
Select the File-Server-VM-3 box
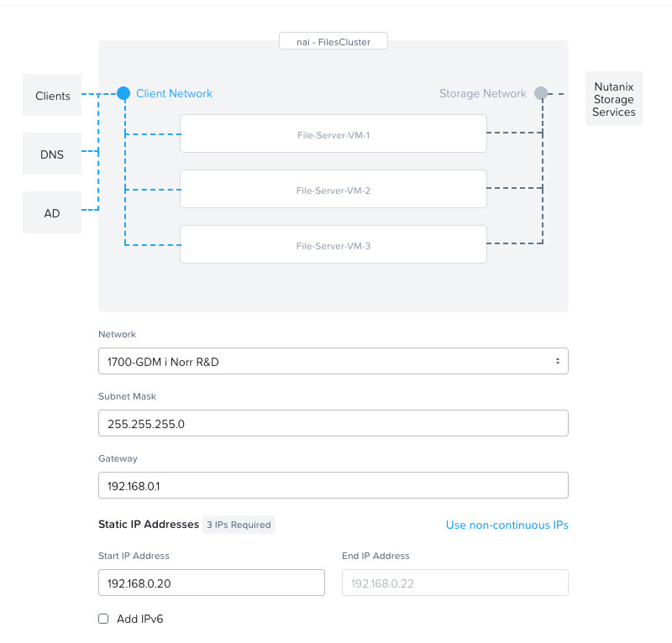333,245
